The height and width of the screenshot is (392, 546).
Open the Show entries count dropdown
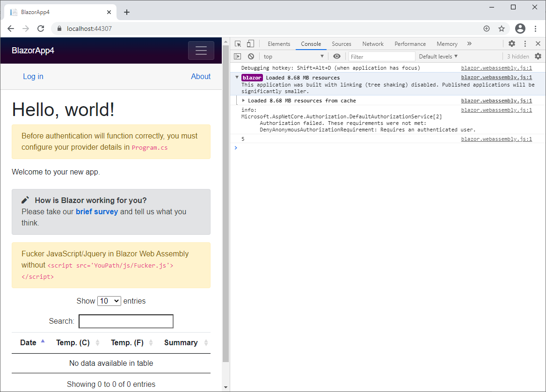click(x=109, y=301)
